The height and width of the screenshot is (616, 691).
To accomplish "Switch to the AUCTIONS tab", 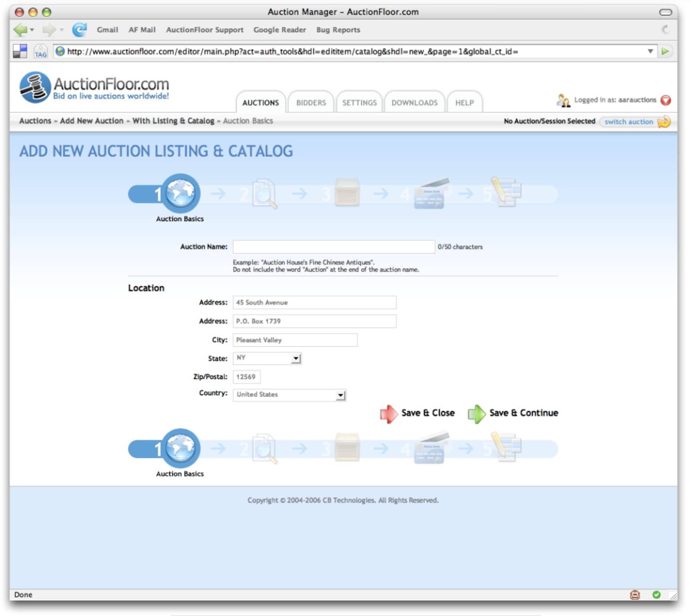I will coord(260,103).
